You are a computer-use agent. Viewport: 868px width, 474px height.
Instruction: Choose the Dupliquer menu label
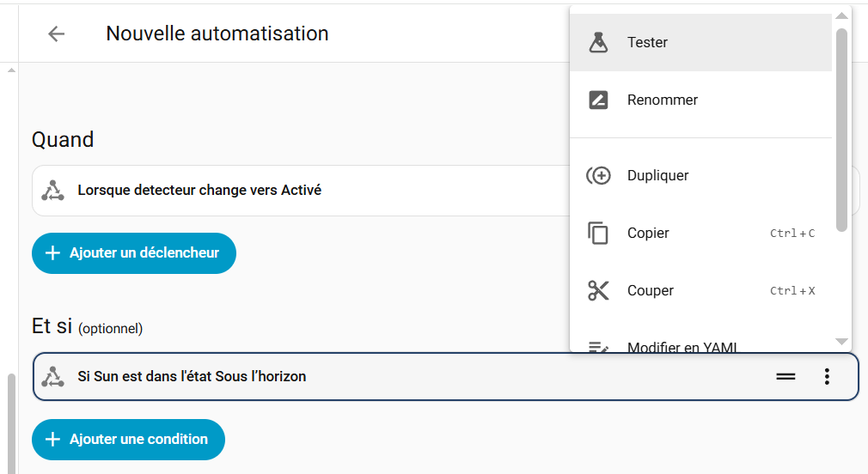657,175
